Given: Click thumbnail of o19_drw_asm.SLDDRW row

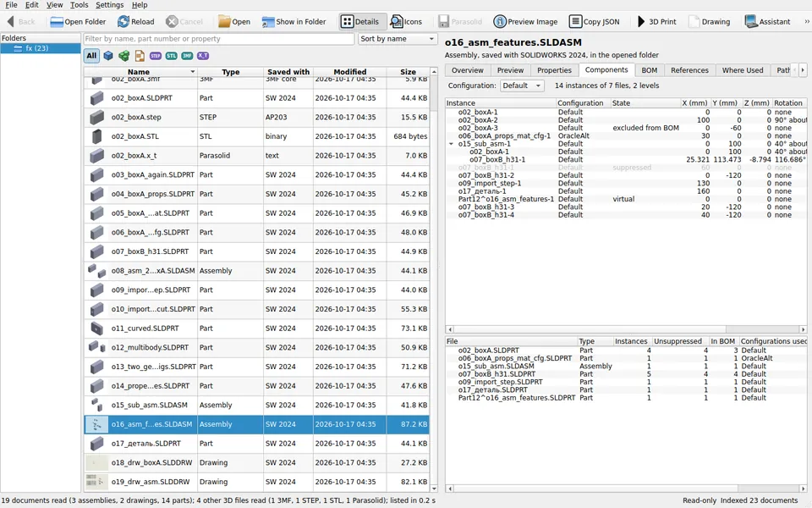Looking at the screenshot, I should pyautogui.click(x=96, y=482).
